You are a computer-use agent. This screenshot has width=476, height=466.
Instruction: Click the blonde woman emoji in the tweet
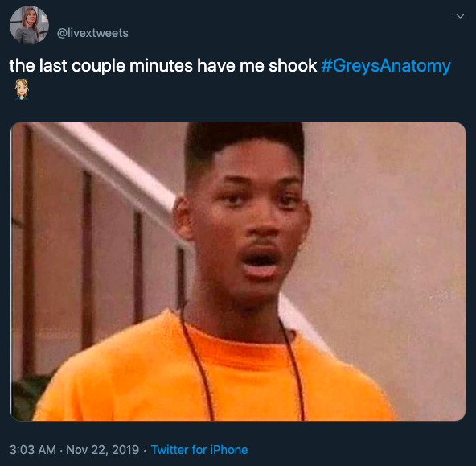click(22, 89)
